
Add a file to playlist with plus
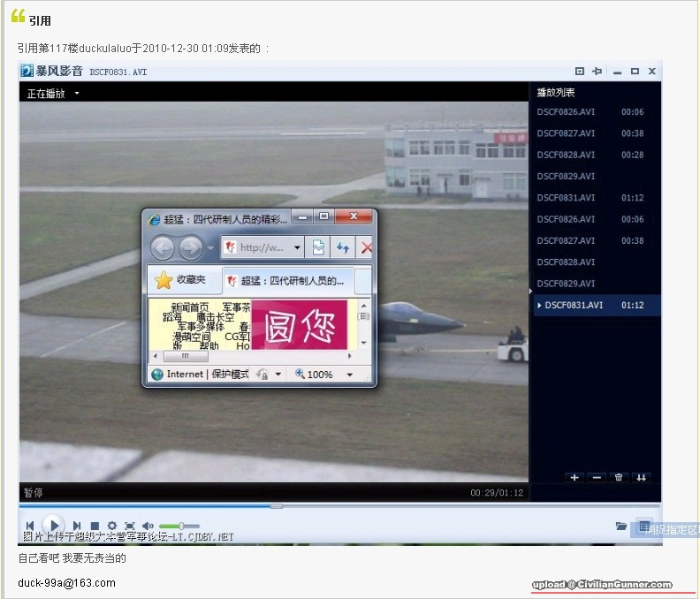click(x=574, y=477)
